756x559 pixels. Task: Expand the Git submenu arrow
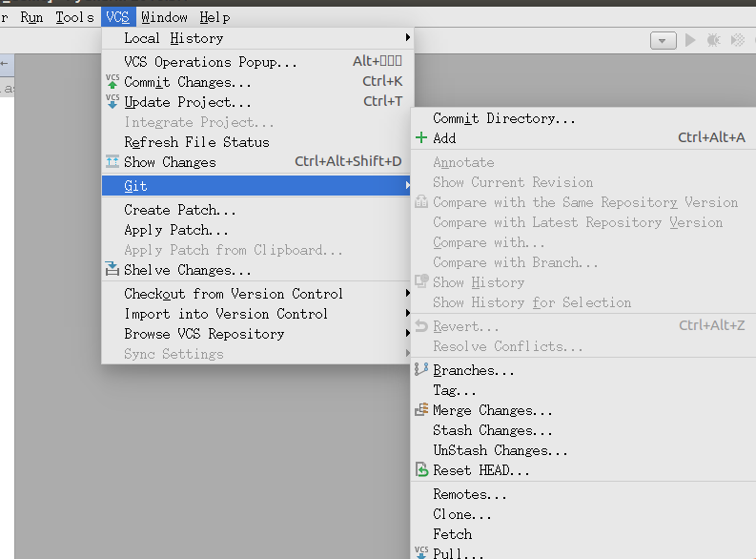point(408,185)
